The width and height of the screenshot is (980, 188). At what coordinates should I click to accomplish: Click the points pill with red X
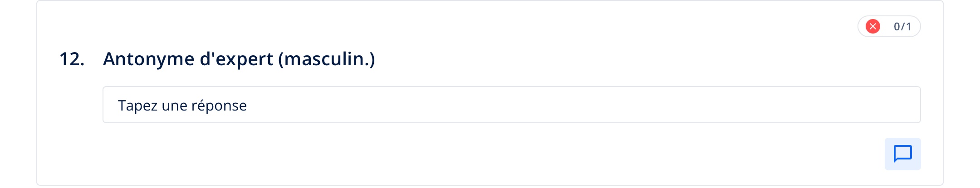click(x=889, y=26)
